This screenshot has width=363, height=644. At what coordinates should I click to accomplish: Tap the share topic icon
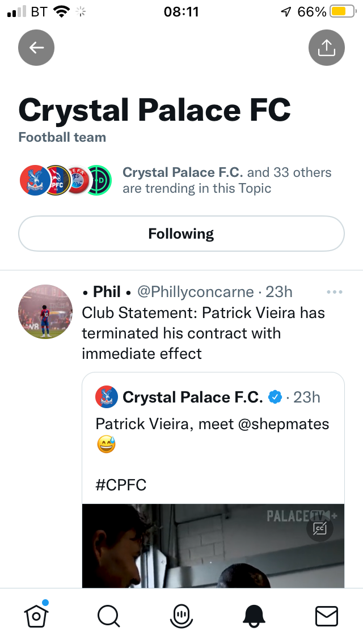[x=326, y=48]
